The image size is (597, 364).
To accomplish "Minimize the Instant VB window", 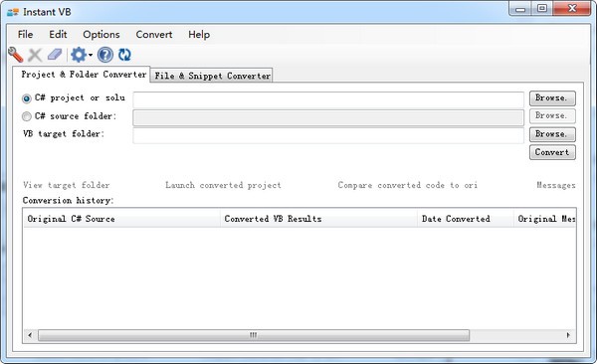I will [x=520, y=9].
